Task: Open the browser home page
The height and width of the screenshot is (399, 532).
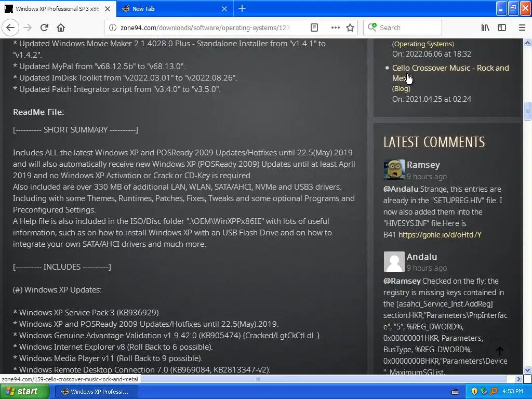Action: (x=61, y=28)
